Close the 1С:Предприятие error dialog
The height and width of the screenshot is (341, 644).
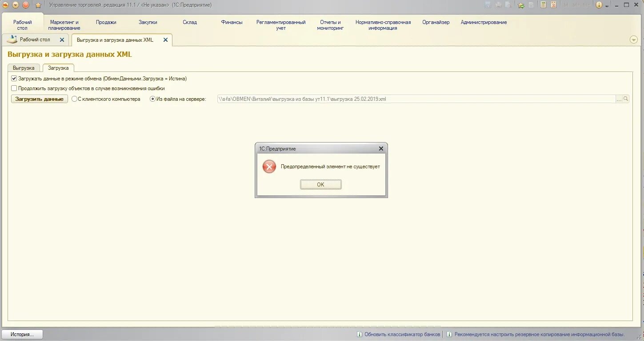tap(381, 149)
